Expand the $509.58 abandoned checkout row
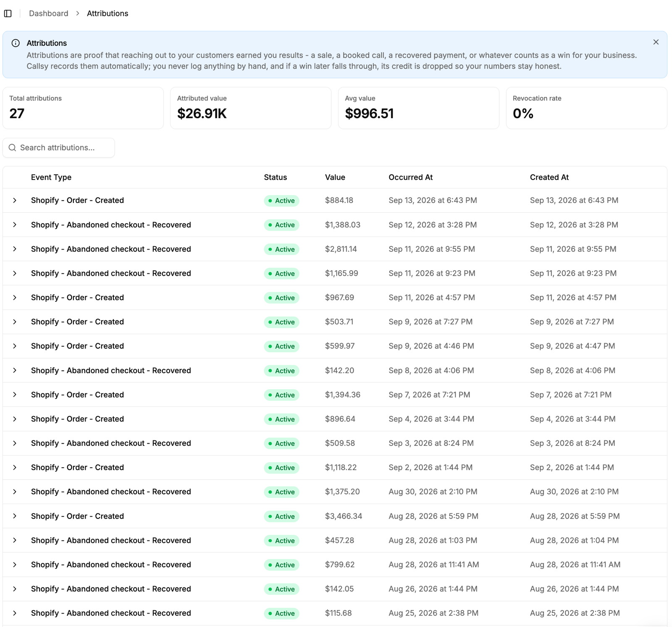 click(x=15, y=443)
